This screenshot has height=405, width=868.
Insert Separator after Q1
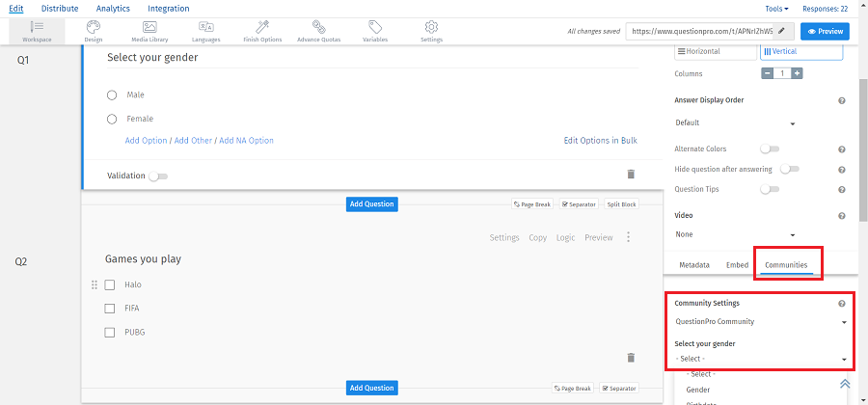pos(579,204)
